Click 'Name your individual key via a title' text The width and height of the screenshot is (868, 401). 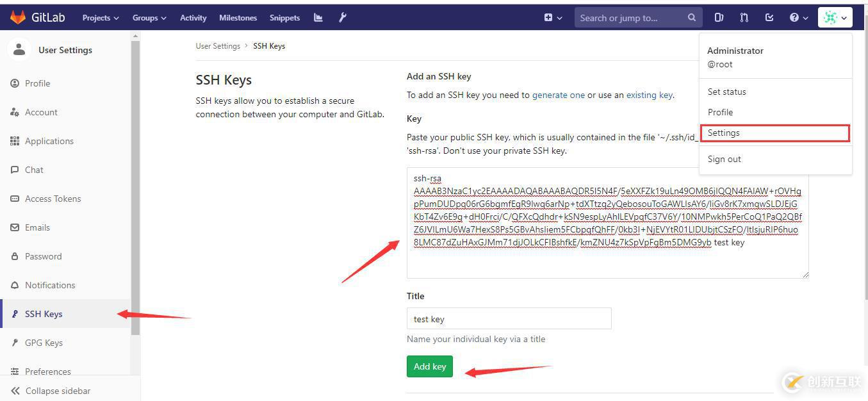[x=476, y=339]
